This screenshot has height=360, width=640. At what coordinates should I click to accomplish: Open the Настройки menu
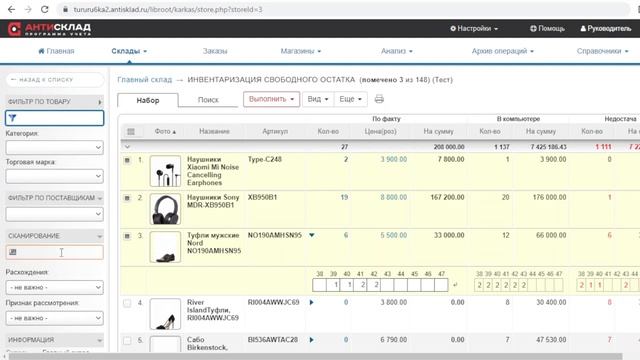click(x=474, y=29)
